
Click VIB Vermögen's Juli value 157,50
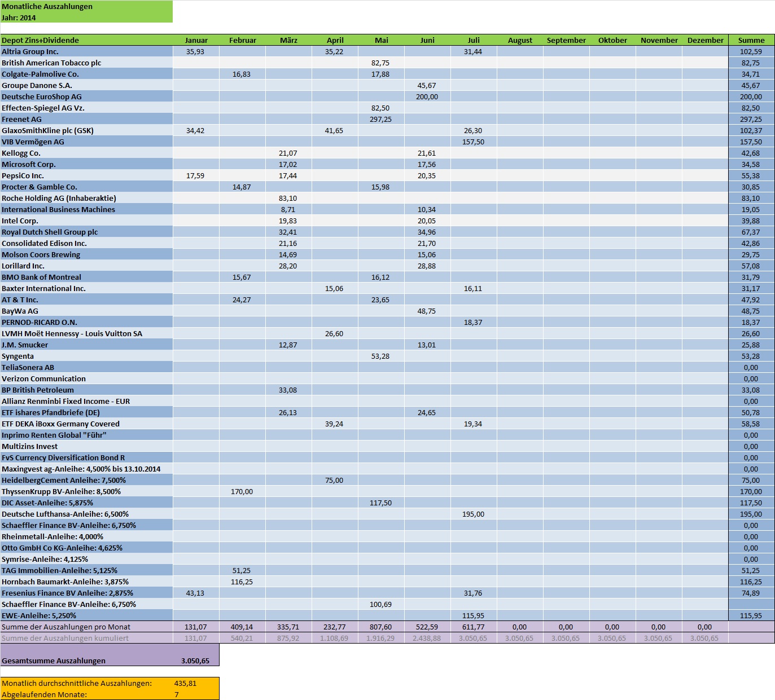(x=474, y=142)
